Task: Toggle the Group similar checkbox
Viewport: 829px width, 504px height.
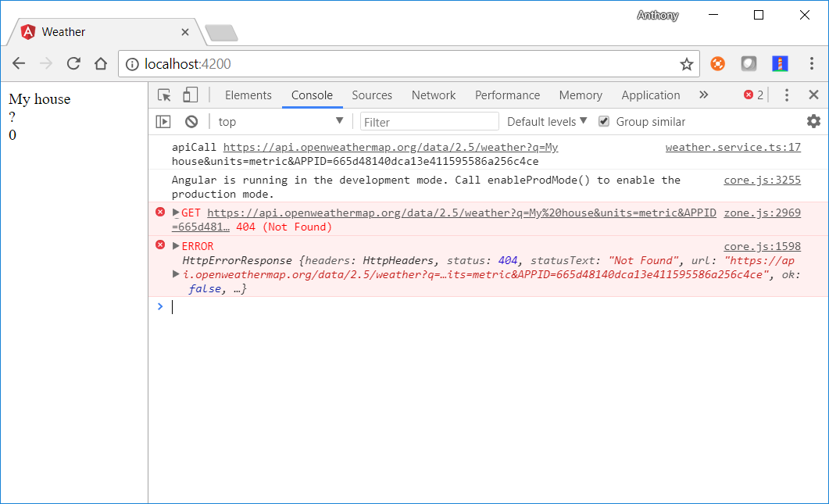Action: click(x=604, y=122)
